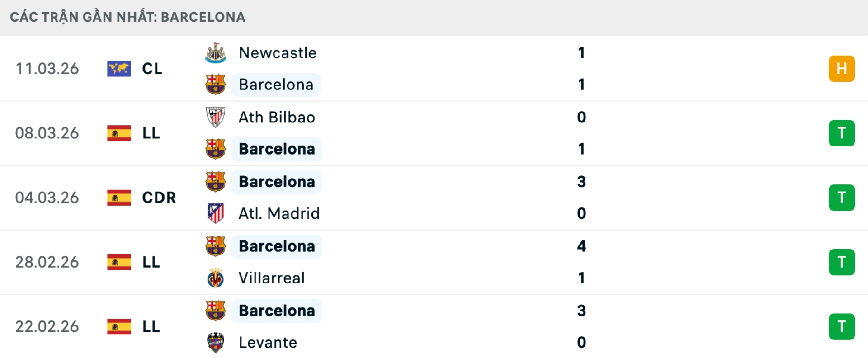Click the Spain flag beside LL on 08.03.26

(118, 133)
